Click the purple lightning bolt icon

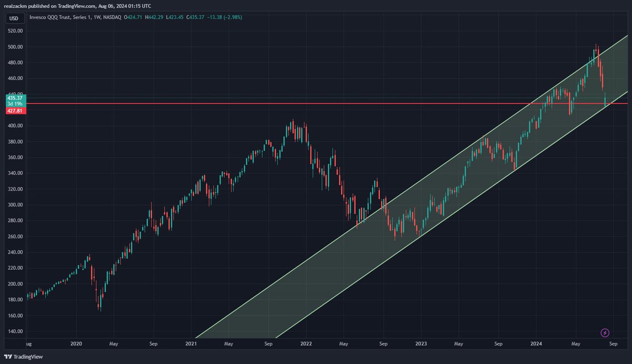click(605, 332)
